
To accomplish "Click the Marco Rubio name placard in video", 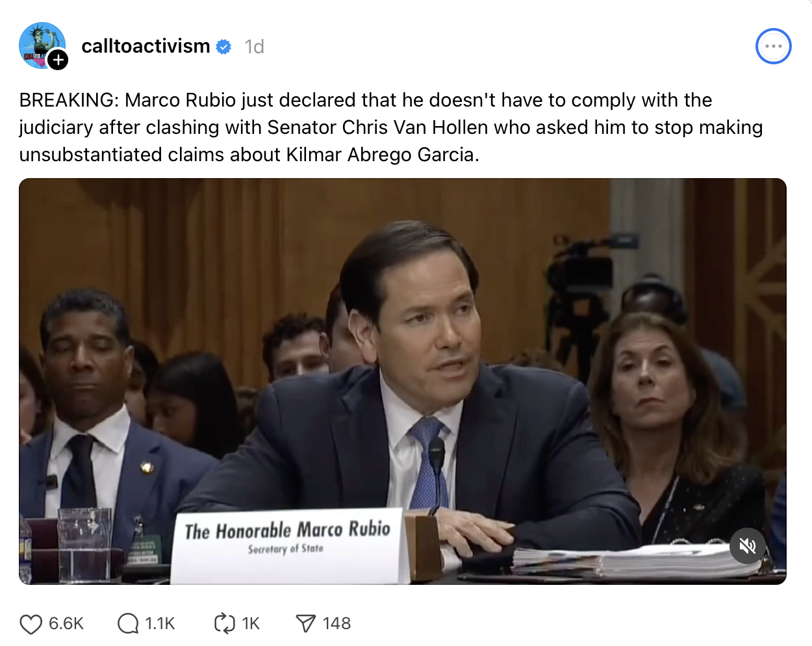I will tap(287, 539).
